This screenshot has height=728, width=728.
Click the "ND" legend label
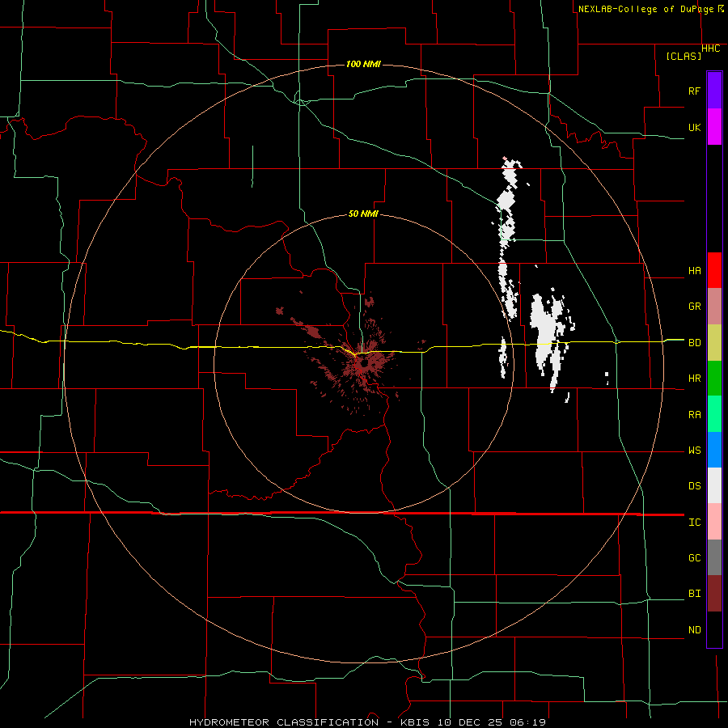pyautogui.click(x=694, y=630)
